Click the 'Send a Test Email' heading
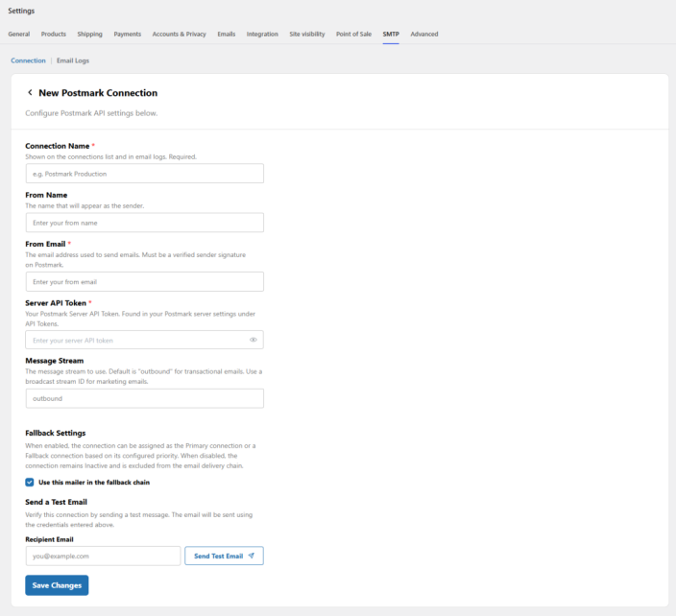This screenshot has height=616, width=676. click(56, 502)
